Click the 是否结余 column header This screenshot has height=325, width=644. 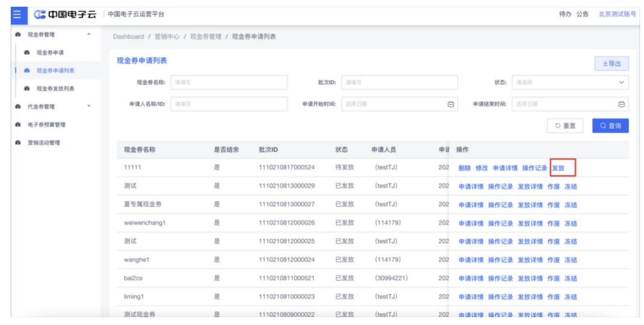click(226, 150)
